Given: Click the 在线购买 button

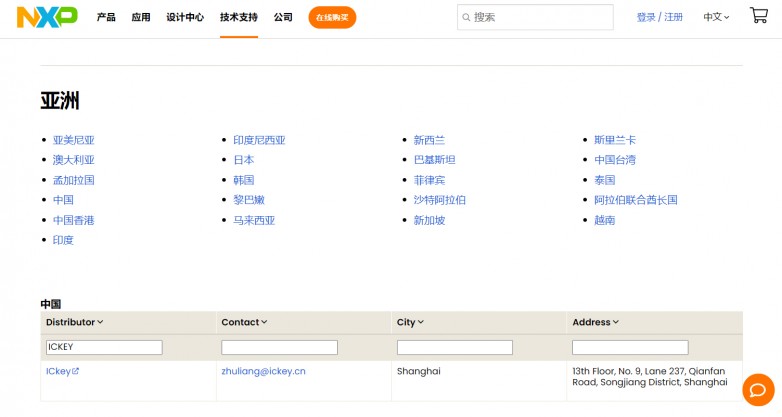Looking at the screenshot, I should click(332, 17).
